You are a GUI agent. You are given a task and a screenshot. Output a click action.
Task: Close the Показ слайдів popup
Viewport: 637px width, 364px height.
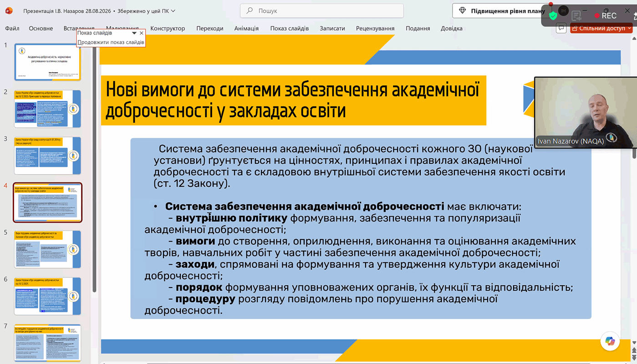(x=142, y=33)
